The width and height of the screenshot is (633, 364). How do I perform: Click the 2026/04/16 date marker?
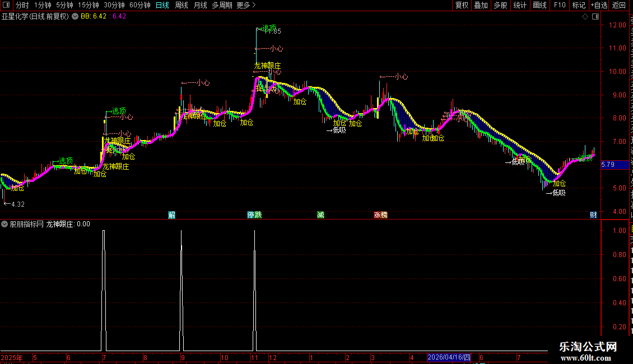coord(449,357)
